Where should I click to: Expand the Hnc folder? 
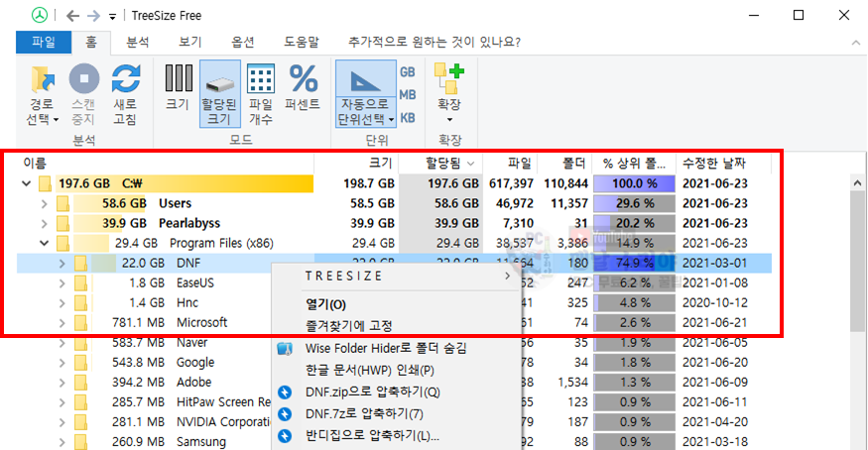(62, 303)
